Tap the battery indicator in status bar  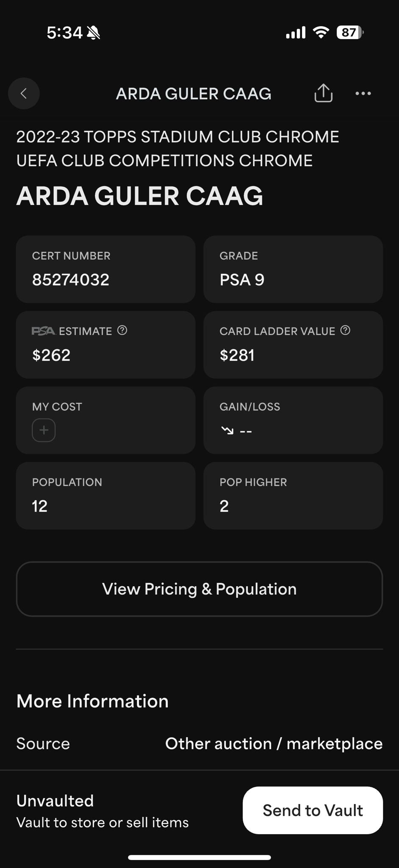pyautogui.click(x=350, y=33)
